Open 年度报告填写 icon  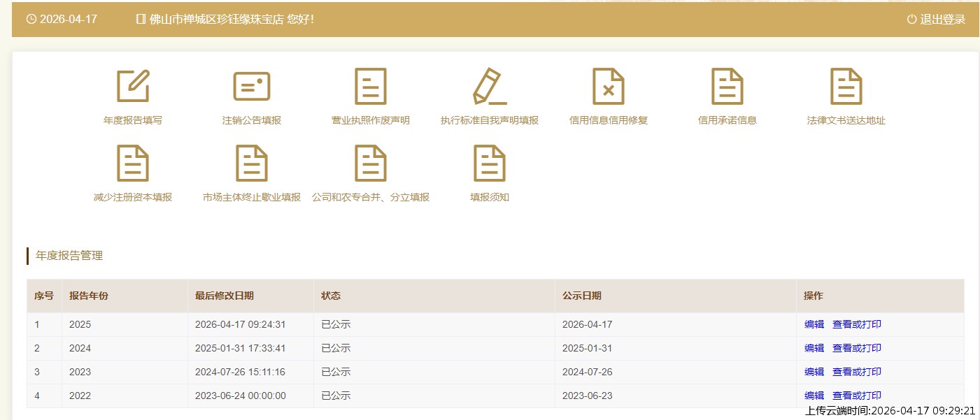pos(133,87)
